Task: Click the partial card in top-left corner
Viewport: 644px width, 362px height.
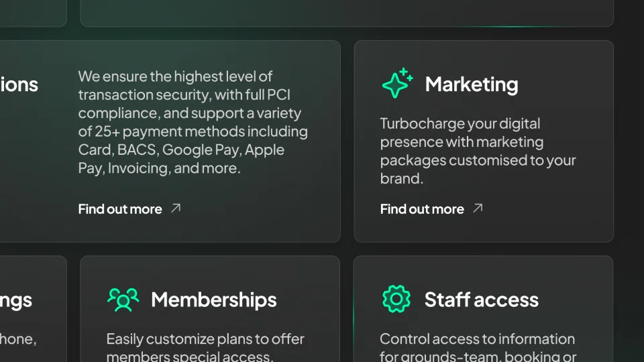Action: click(32, 12)
